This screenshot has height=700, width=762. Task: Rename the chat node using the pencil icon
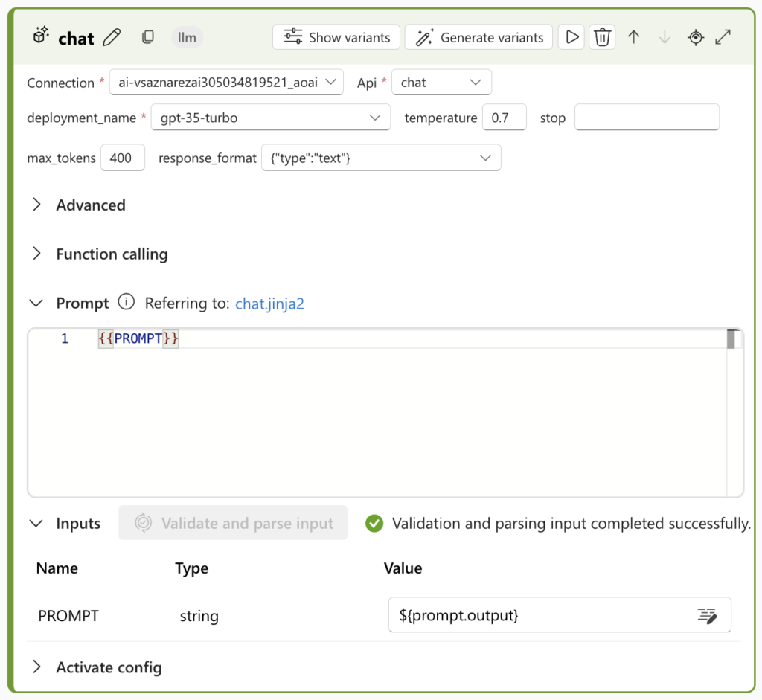(112, 37)
